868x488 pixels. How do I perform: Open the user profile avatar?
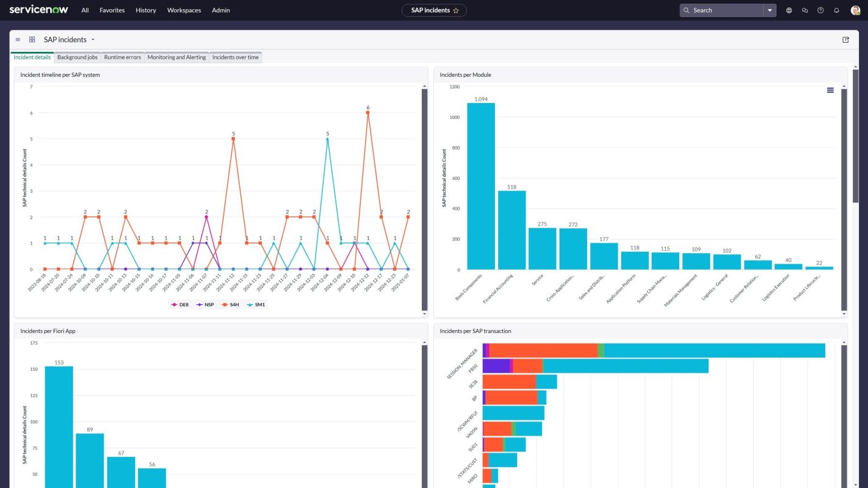point(855,10)
